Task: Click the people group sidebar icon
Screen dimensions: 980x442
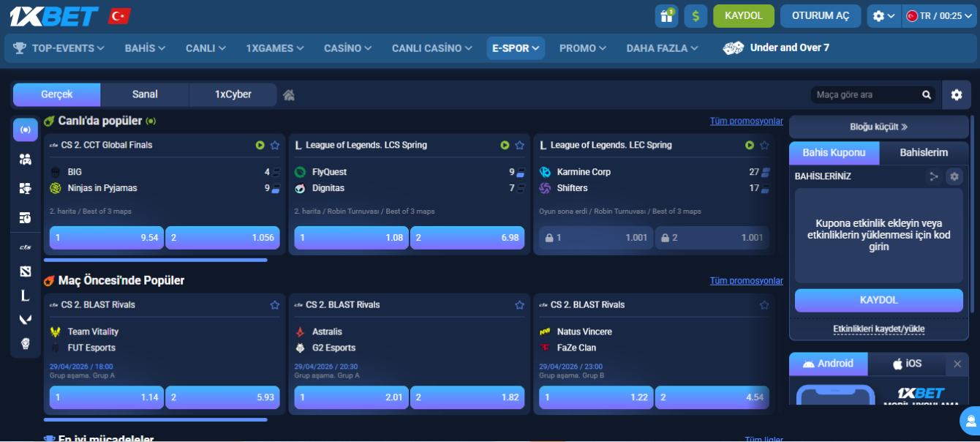Action: [x=26, y=159]
